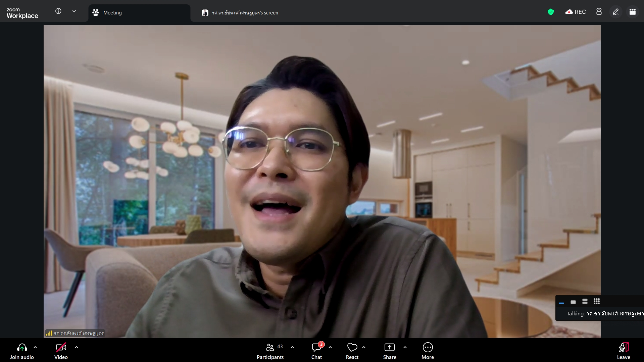Expand video options arrow next to Video
This screenshot has height=362, width=644.
point(77,348)
